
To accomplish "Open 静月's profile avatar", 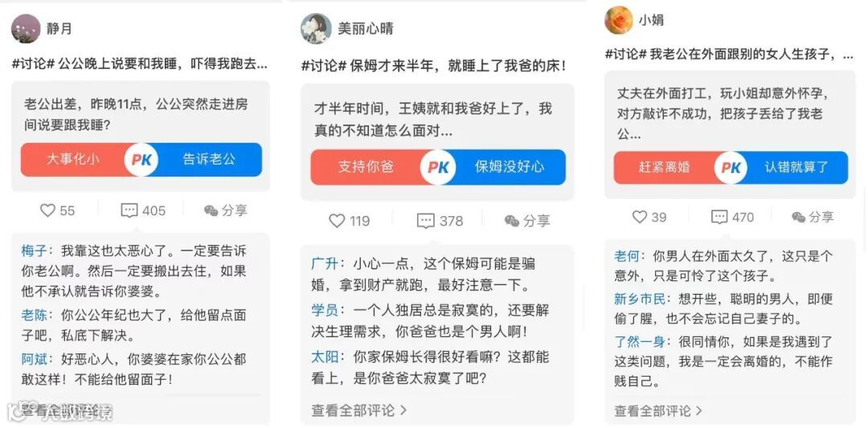I will click(x=26, y=29).
